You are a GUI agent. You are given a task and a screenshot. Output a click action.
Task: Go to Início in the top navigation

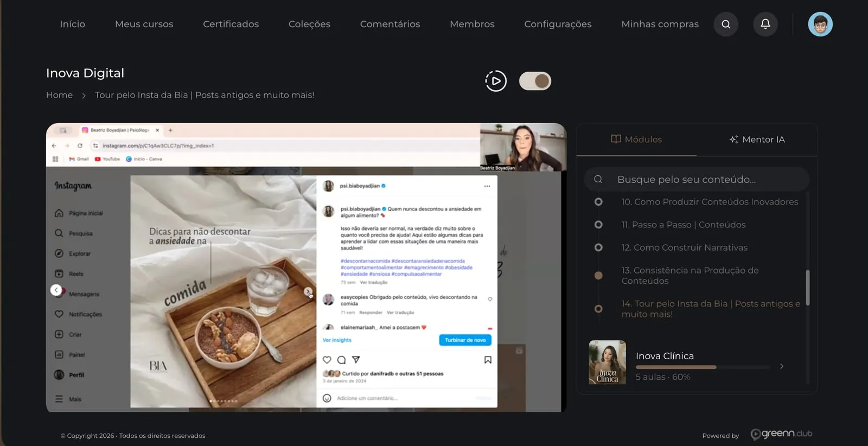tap(73, 24)
